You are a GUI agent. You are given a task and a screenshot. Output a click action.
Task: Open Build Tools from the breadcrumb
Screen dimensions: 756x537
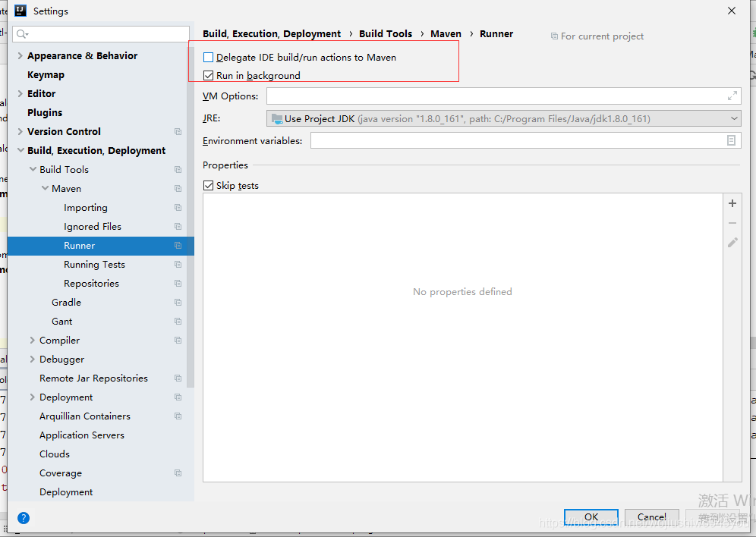tap(386, 33)
